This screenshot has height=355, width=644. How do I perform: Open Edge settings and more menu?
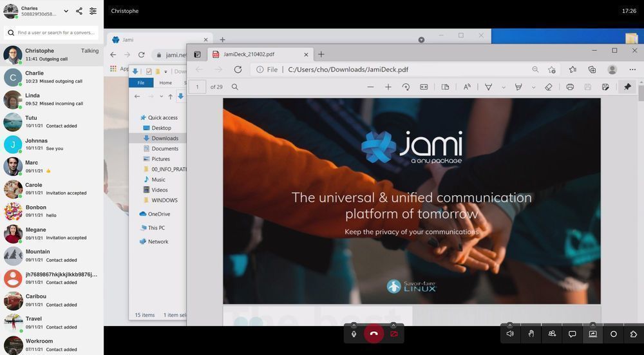coord(632,70)
